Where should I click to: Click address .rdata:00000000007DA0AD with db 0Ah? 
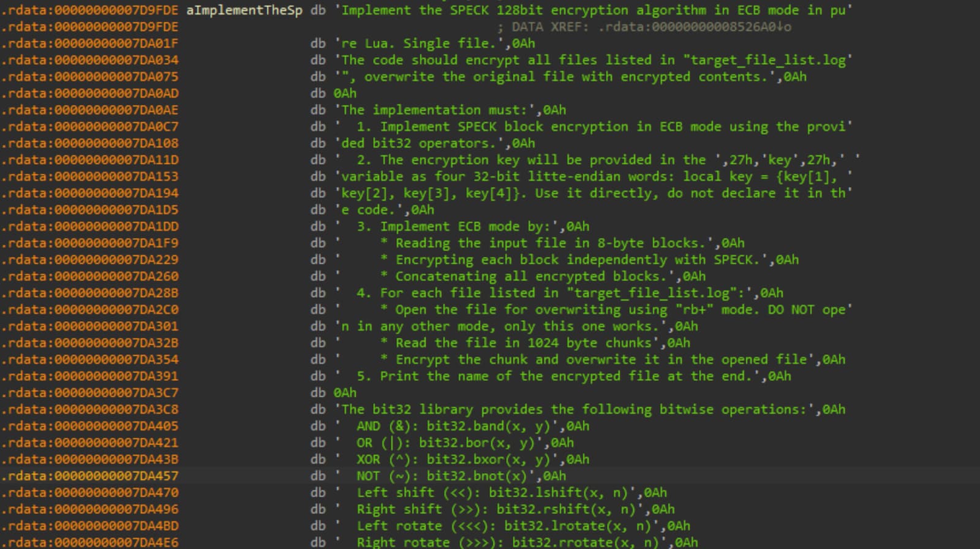pyautogui.click(x=90, y=93)
